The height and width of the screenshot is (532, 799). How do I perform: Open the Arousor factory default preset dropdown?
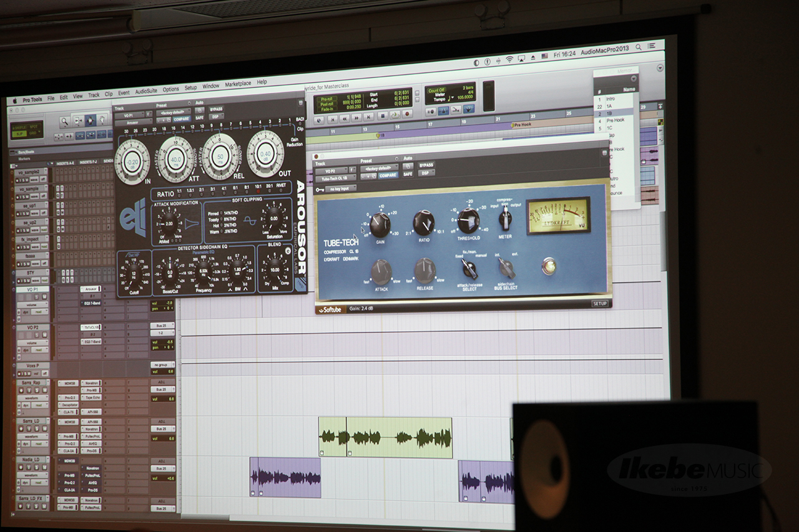click(x=175, y=112)
